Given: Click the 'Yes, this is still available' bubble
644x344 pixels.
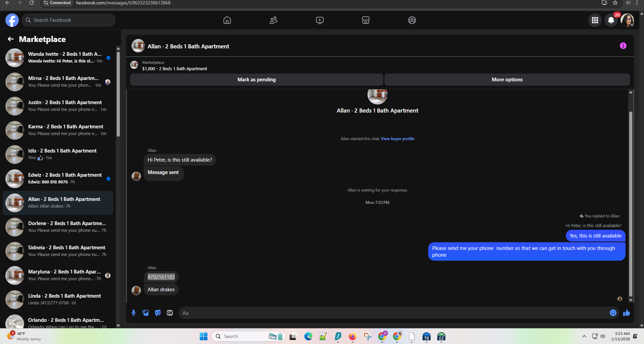Looking at the screenshot, I should click(595, 236).
